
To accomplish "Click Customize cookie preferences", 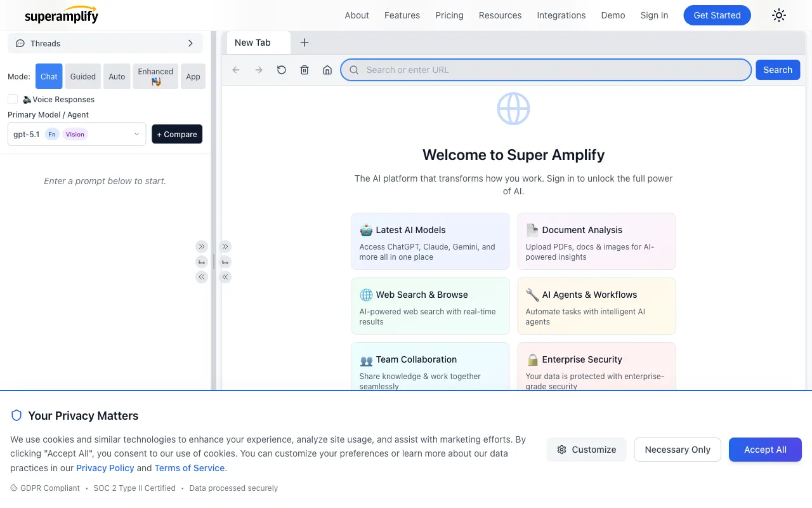I will tap(586, 450).
